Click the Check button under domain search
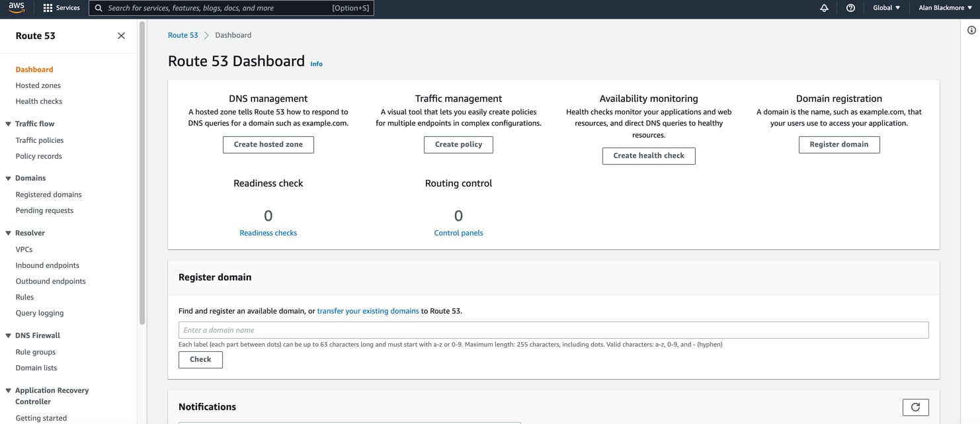The width and height of the screenshot is (980, 424). pos(200,359)
